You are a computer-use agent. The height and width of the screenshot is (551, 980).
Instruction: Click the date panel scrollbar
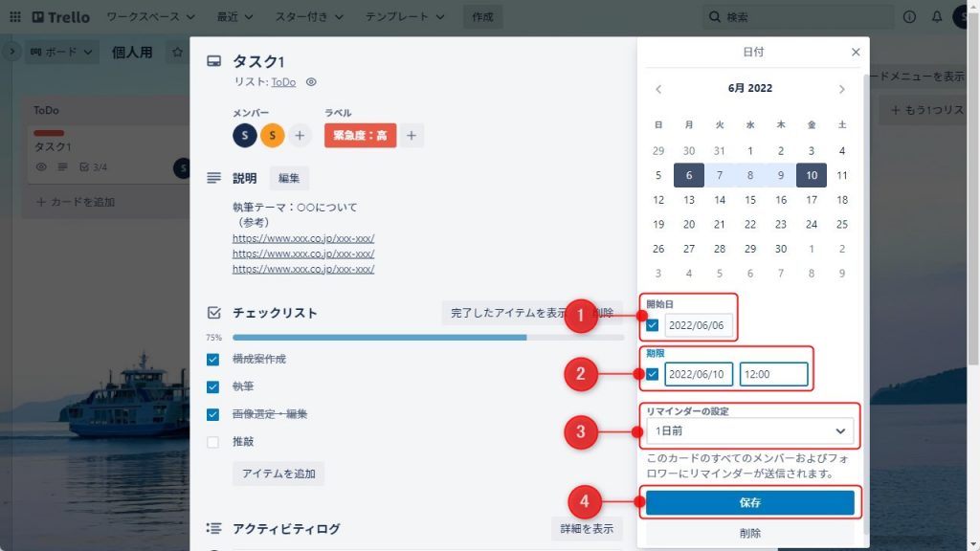[x=865, y=303]
